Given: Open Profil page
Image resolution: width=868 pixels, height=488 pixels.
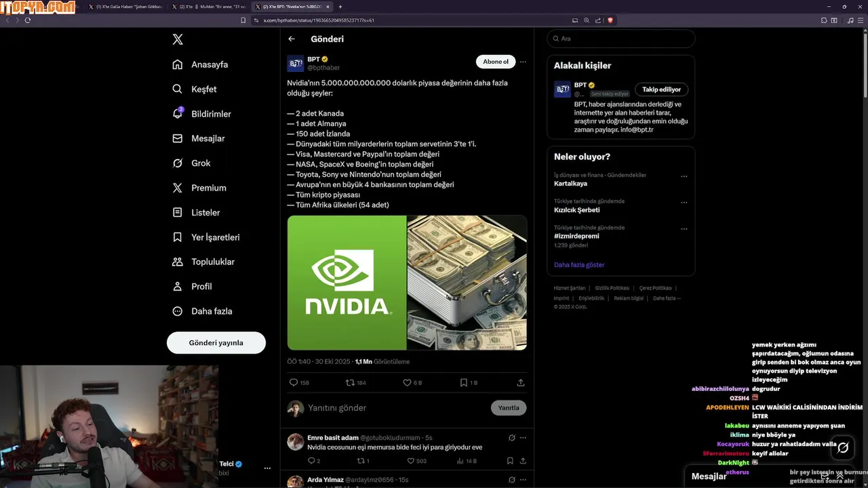Looking at the screenshot, I should (192, 287).
